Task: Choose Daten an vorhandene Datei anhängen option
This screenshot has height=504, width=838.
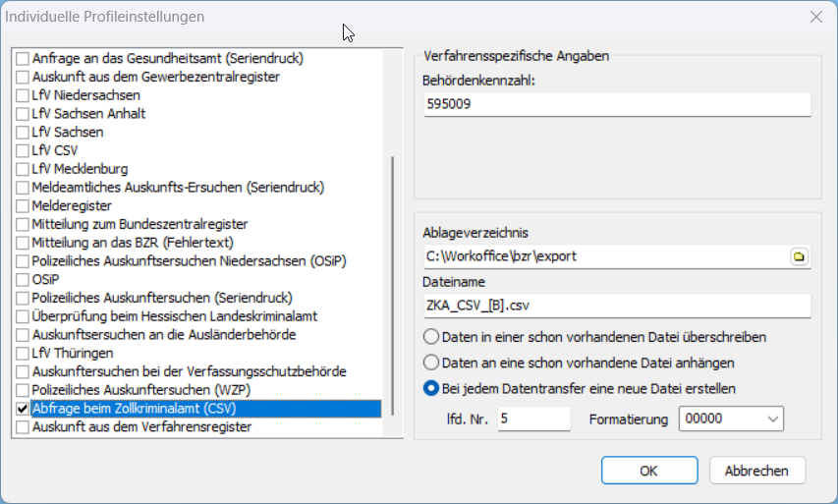Action: 430,363
